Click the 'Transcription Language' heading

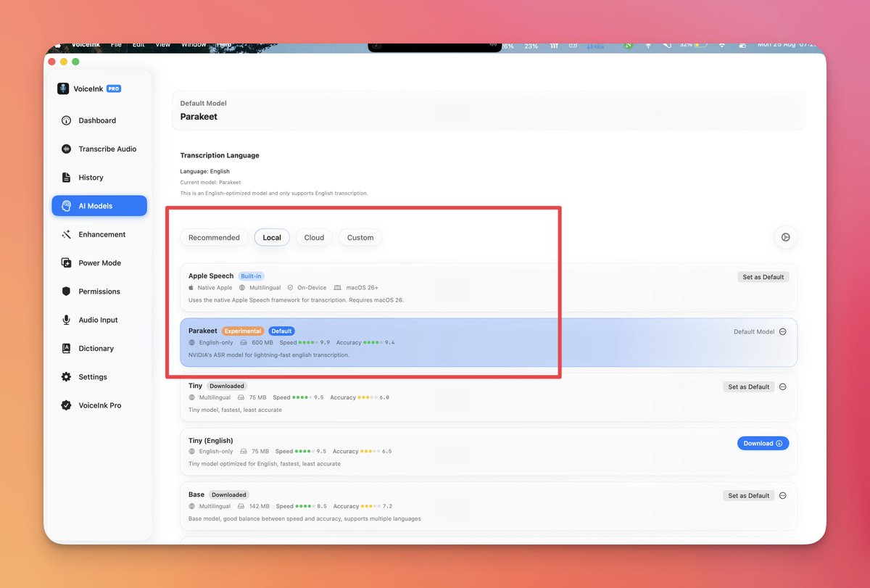click(x=220, y=155)
